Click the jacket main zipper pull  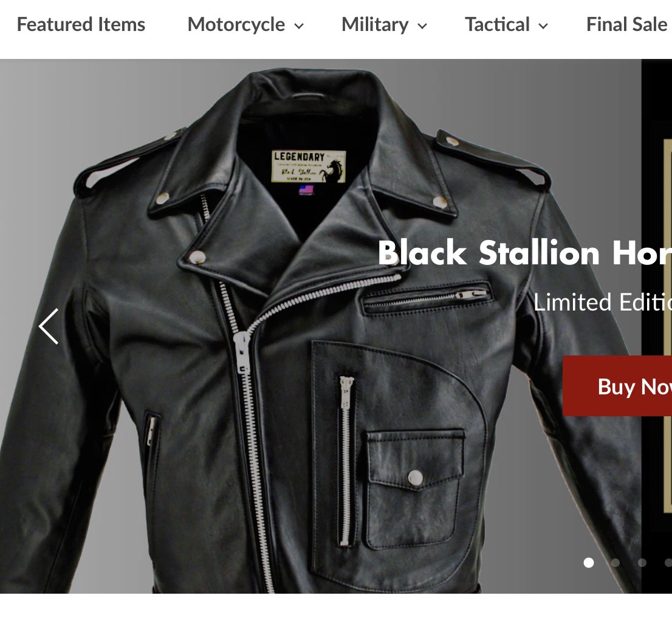[x=242, y=354]
